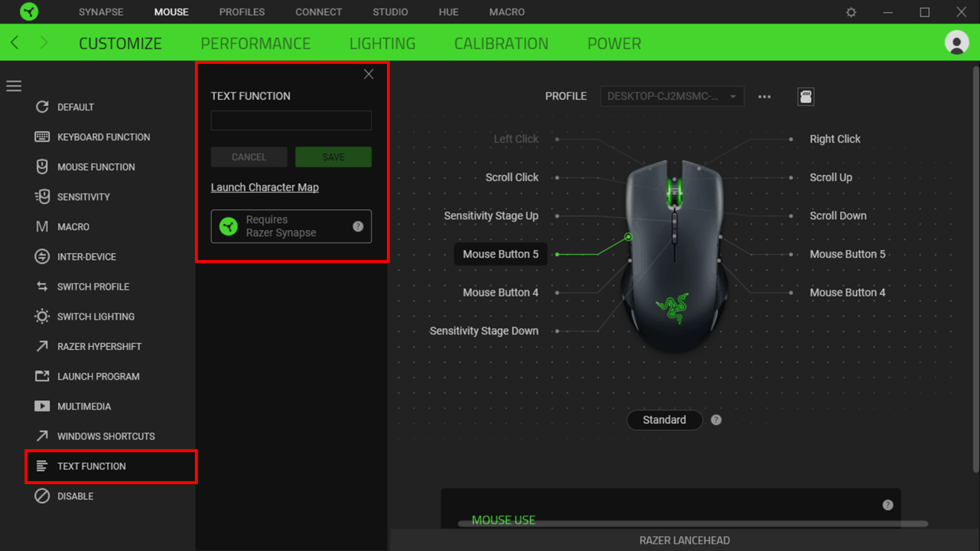
Task: Switch to the Lighting tab
Action: tap(382, 43)
